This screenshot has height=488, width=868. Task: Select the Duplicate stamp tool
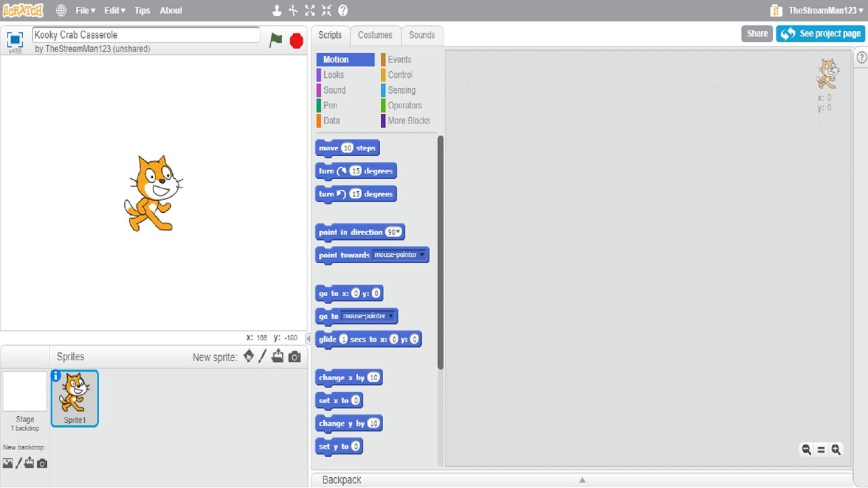277,10
